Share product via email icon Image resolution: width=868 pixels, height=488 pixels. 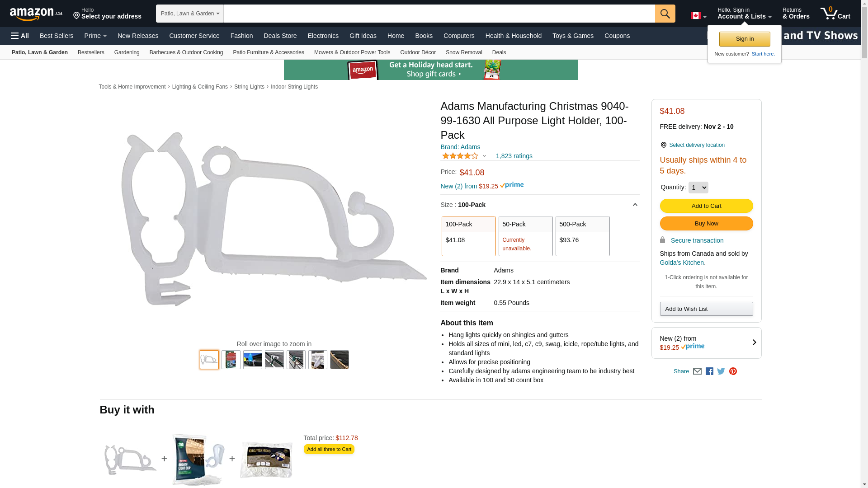click(697, 371)
